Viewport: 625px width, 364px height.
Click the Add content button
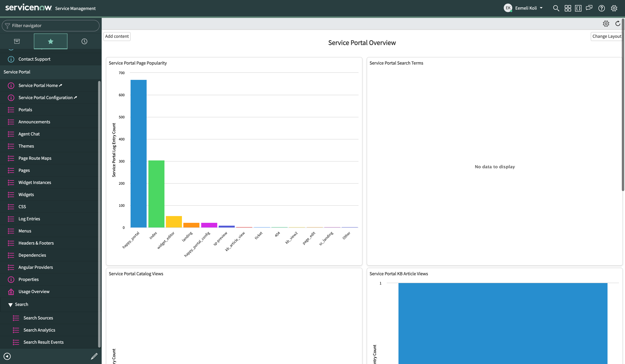pos(117,36)
